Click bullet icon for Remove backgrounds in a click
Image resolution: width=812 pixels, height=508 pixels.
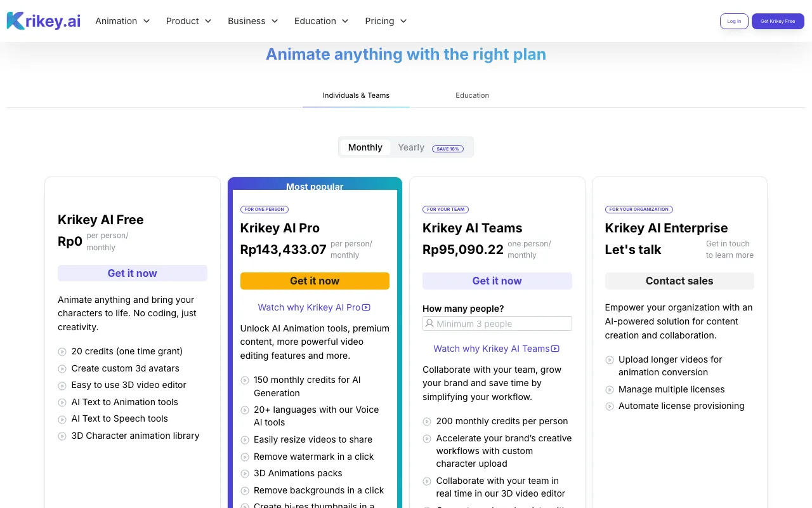click(x=245, y=491)
